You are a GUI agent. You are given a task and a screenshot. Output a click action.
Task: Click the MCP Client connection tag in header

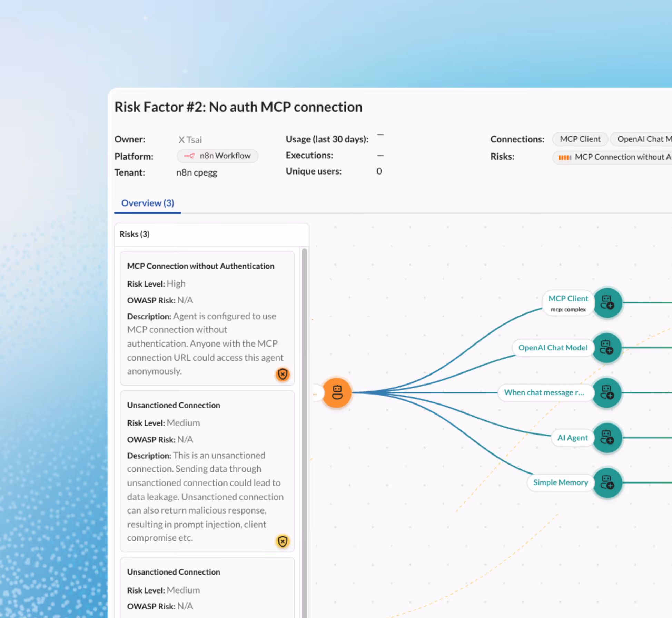click(x=580, y=139)
